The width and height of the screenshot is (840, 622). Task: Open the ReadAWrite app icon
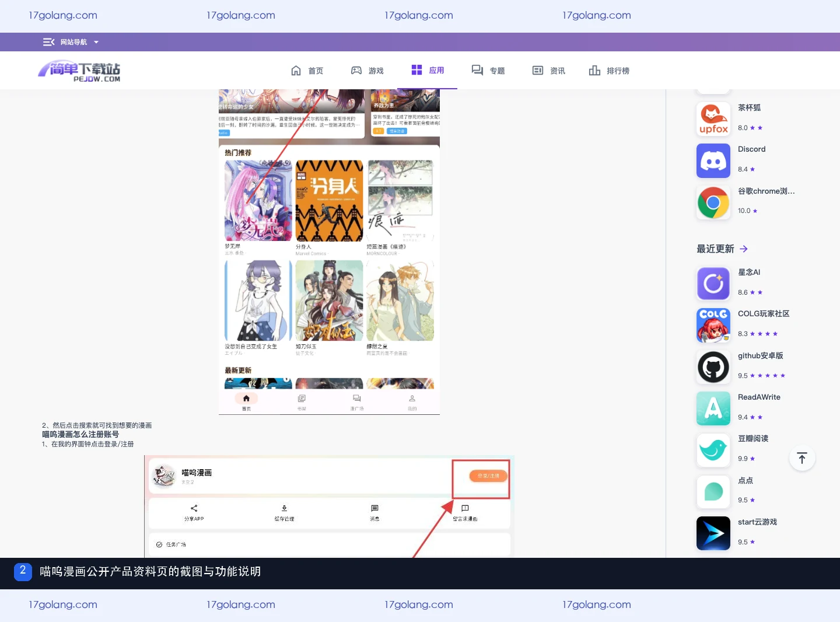713,408
